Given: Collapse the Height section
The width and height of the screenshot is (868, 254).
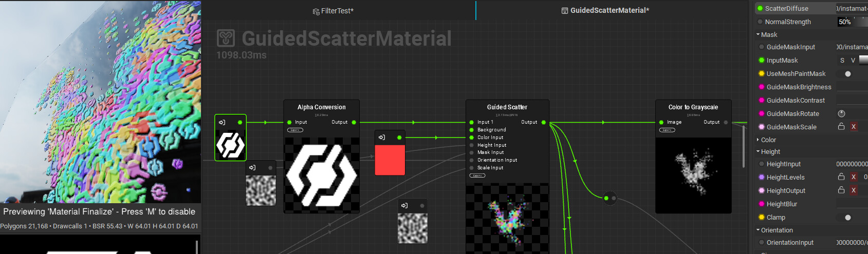Looking at the screenshot, I should click(x=758, y=152).
